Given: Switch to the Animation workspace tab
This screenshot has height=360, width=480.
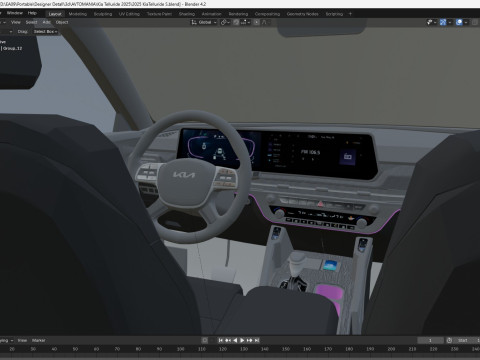Looking at the screenshot, I should click(x=211, y=14).
